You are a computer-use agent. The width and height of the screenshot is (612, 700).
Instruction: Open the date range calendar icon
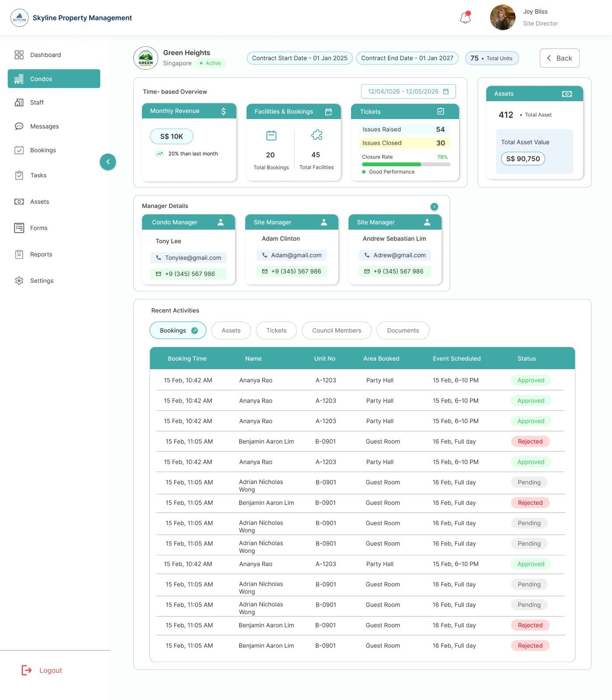click(x=446, y=91)
